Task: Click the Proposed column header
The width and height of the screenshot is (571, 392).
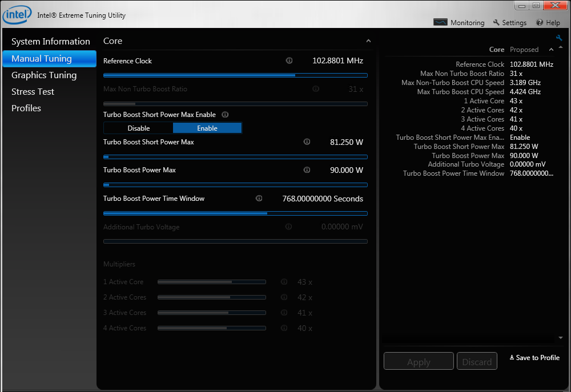Action: pyautogui.click(x=524, y=50)
